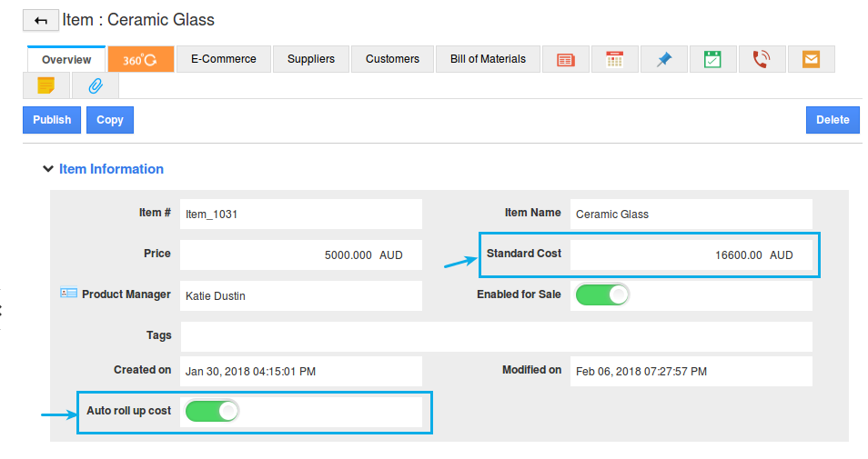Toggle the Enabled for Sale switch
The image size is (868, 459).
[x=601, y=294]
